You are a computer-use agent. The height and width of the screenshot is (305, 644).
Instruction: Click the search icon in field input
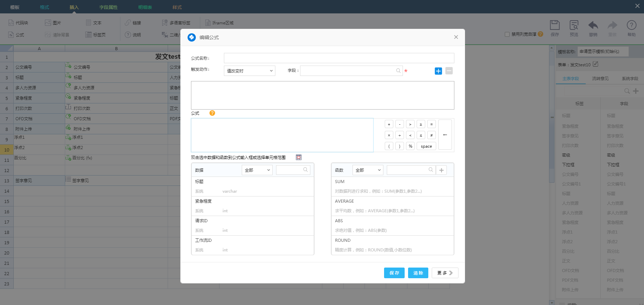pos(398,71)
